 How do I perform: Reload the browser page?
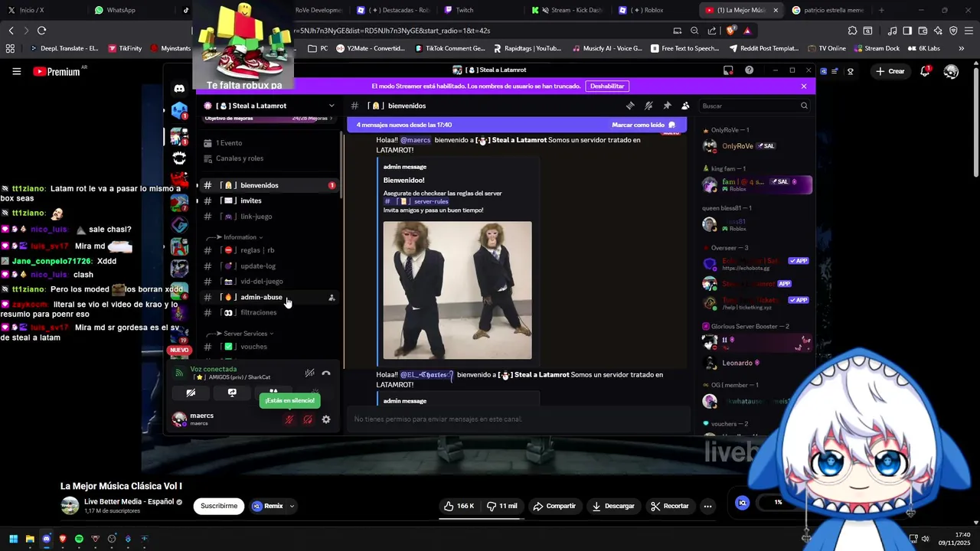(x=41, y=31)
